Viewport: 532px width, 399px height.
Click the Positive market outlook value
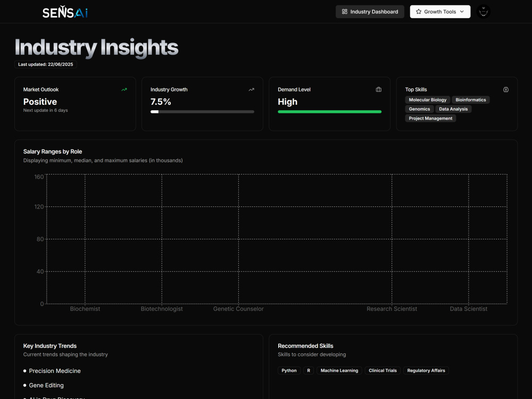40,102
